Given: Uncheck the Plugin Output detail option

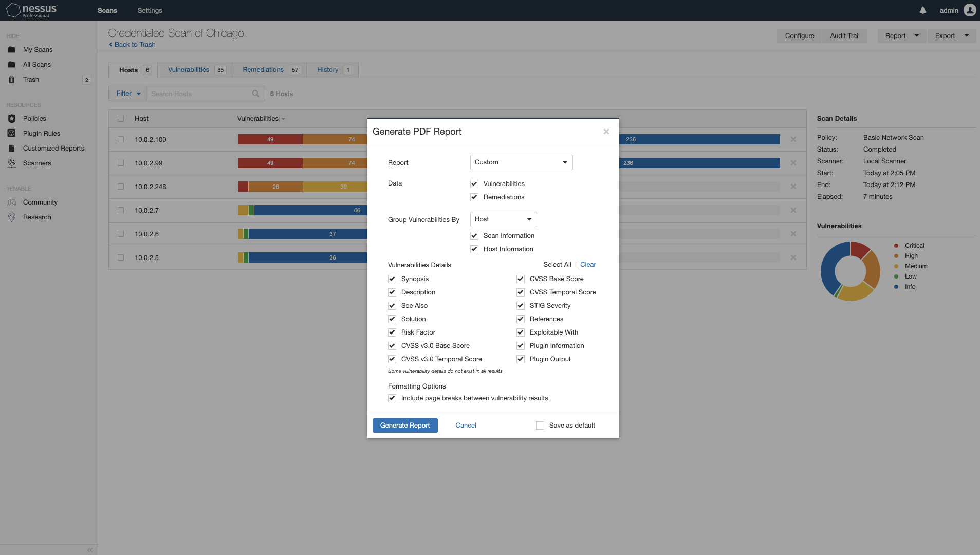Looking at the screenshot, I should click(520, 359).
